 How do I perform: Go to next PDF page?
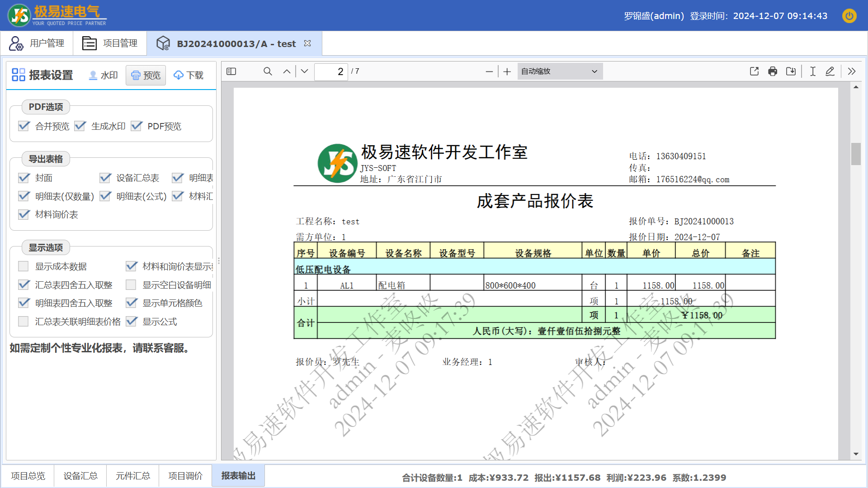(x=305, y=71)
